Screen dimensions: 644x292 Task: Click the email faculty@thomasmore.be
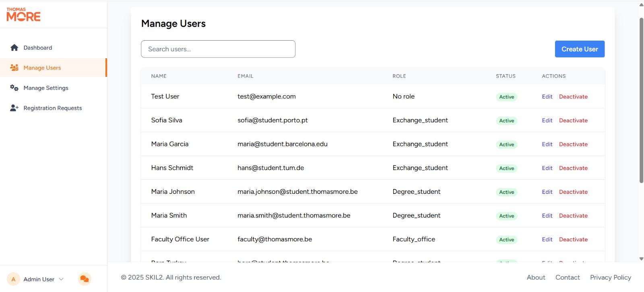[x=275, y=239]
